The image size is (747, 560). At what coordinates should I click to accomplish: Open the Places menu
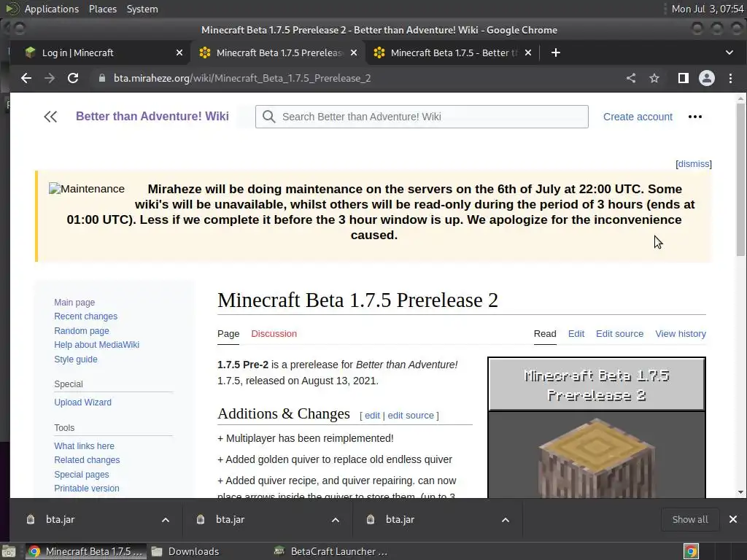(x=102, y=9)
